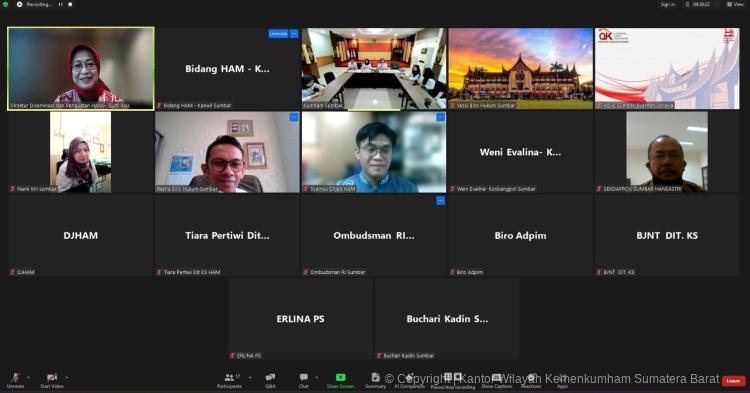
Task: Open the Participants panel
Action: click(230, 380)
